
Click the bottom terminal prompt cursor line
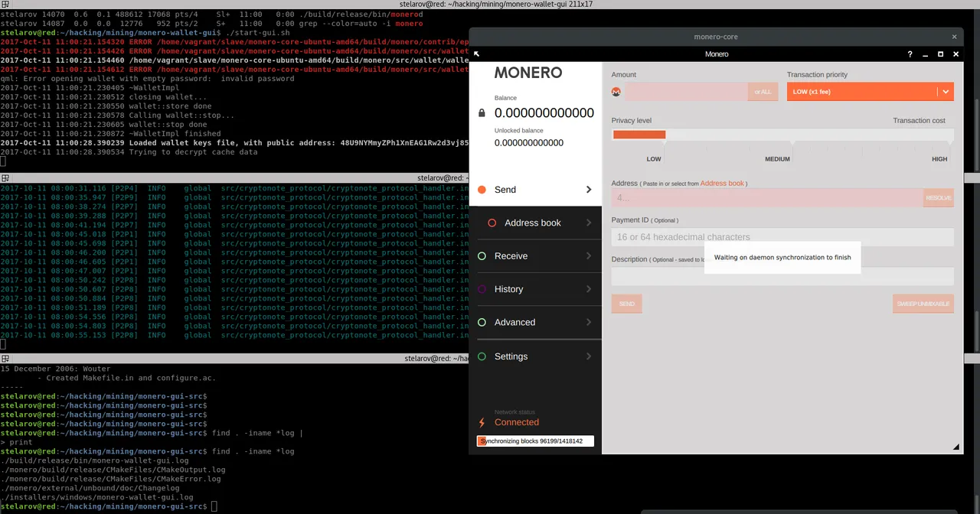(108, 506)
